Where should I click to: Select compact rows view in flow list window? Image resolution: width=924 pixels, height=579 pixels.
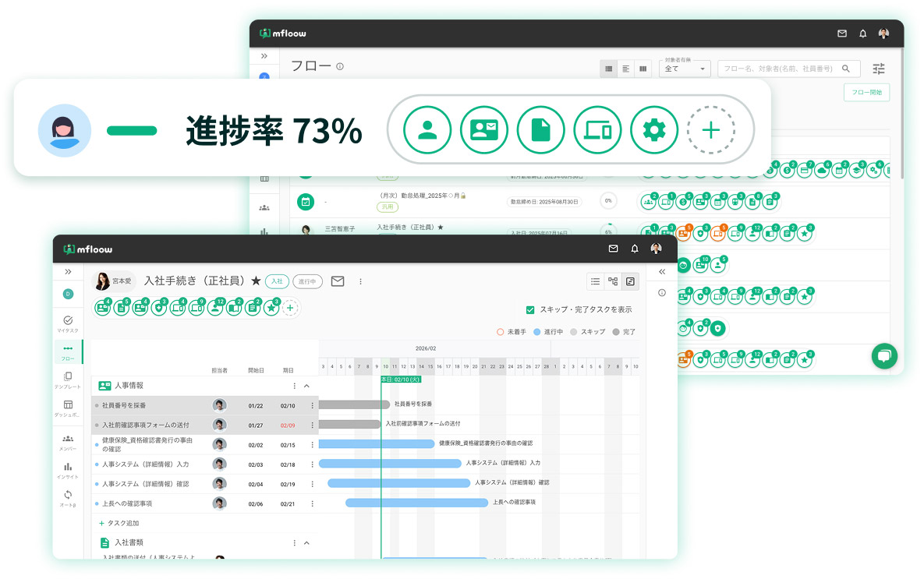tap(626, 69)
